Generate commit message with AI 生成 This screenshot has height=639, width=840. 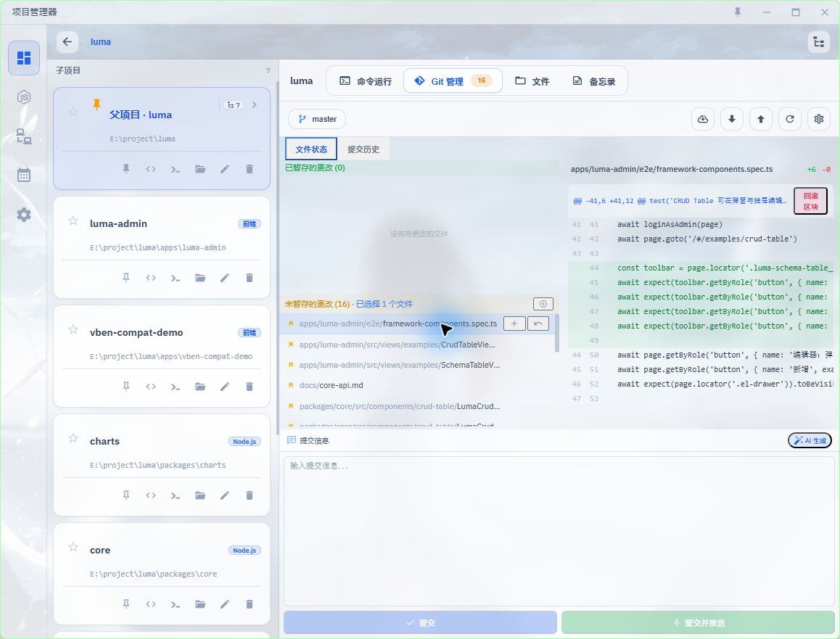coord(810,440)
